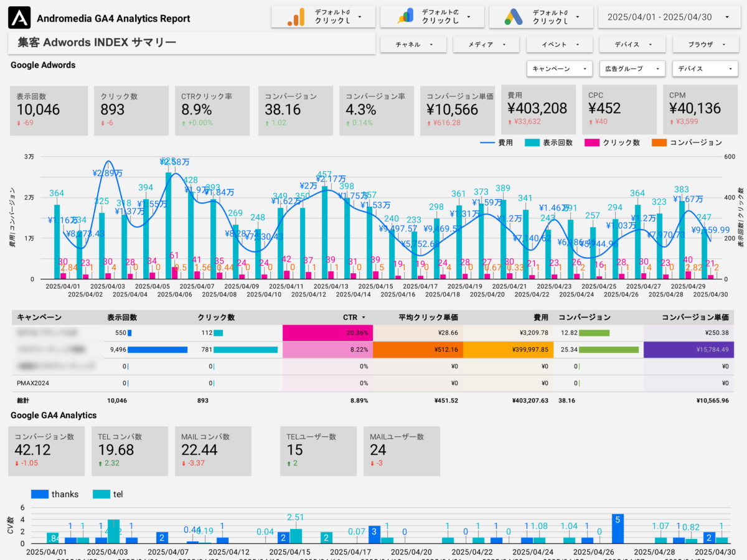This screenshot has height=560, width=747.
Task: Expand the チャネル filter dropdown
Action: point(413,45)
